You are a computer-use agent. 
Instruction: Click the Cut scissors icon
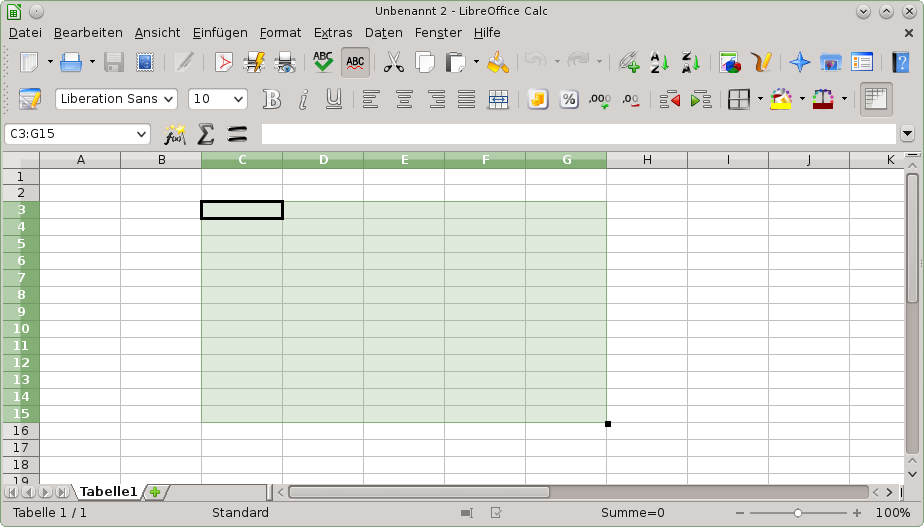point(394,62)
